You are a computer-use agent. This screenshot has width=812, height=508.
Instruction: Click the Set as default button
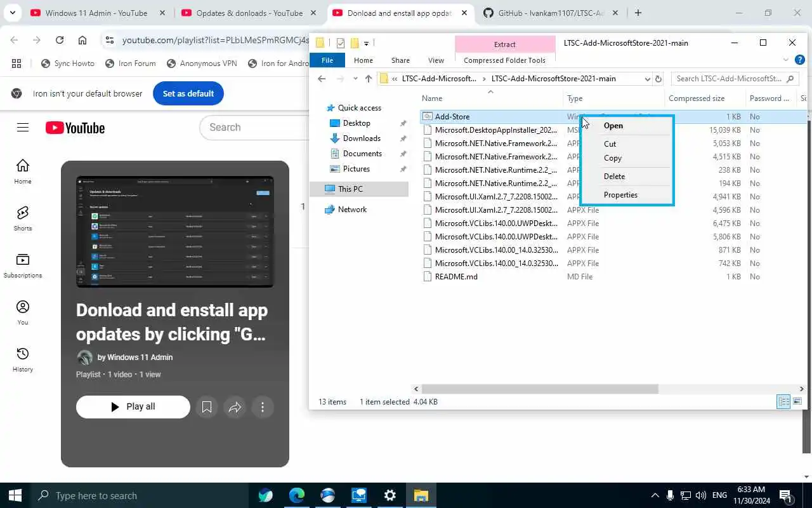click(x=188, y=93)
